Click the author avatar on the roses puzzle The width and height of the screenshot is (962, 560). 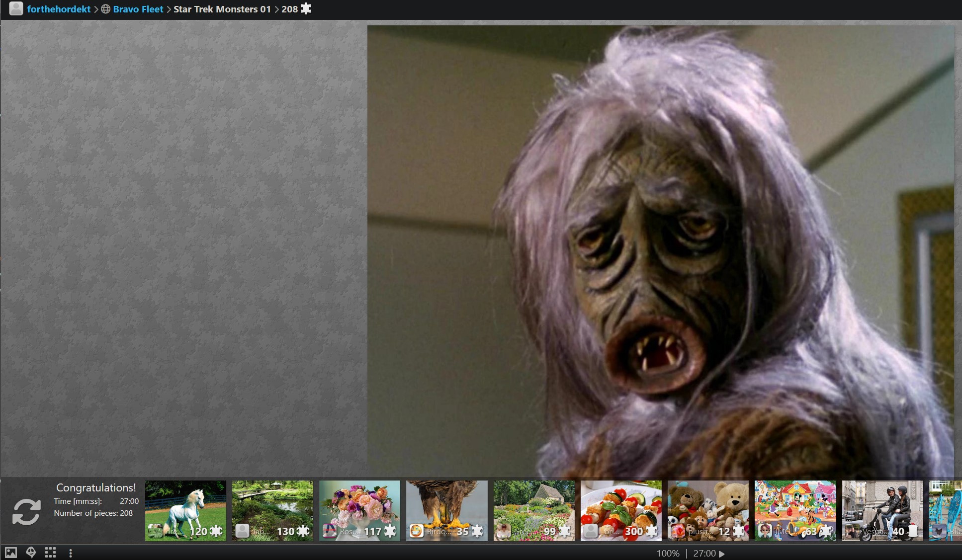(329, 531)
